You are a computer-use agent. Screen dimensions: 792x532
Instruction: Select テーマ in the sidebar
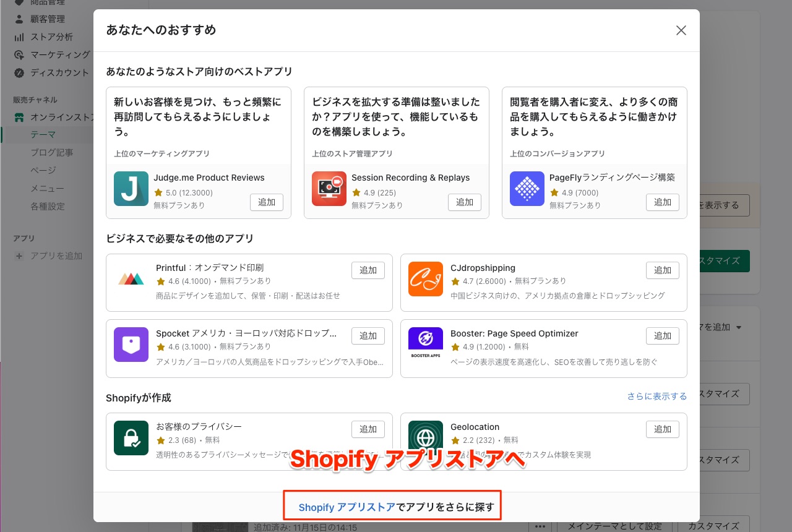[x=43, y=135]
